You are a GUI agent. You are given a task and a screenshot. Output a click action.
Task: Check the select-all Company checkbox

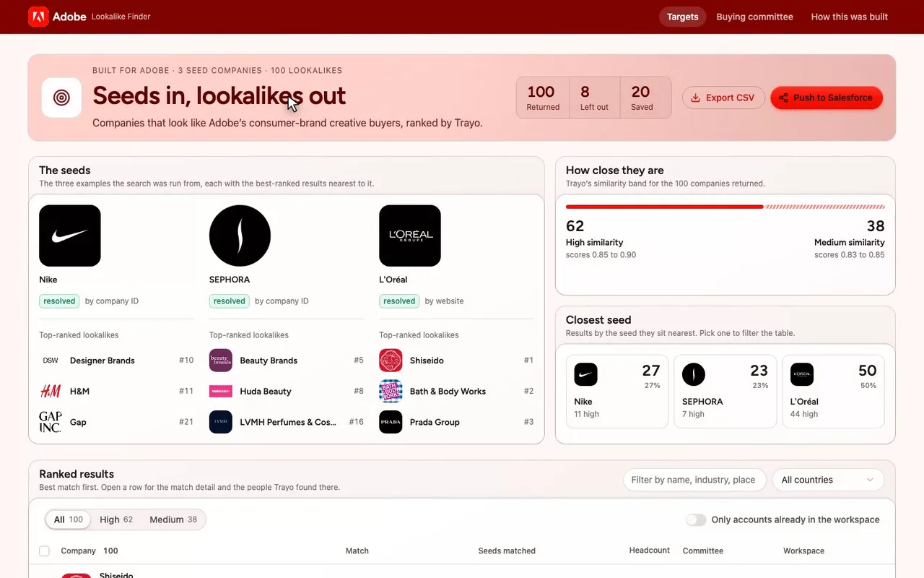click(x=44, y=551)
